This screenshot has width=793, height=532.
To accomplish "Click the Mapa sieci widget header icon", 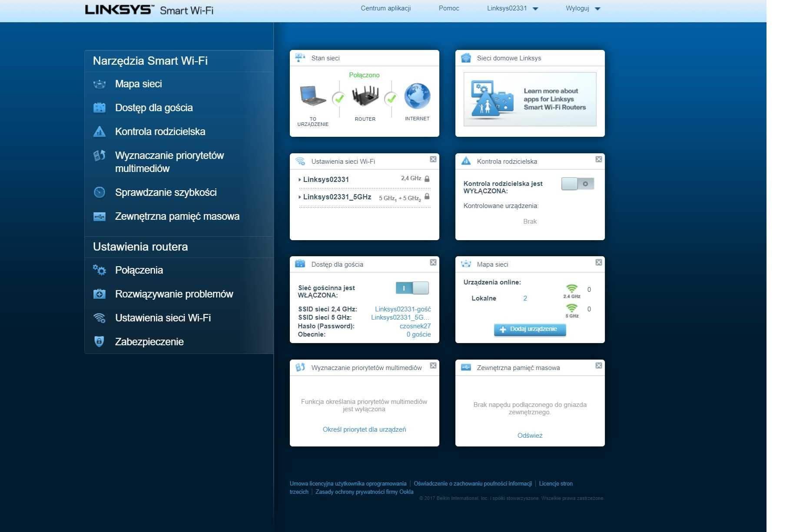I will (466, 264).
